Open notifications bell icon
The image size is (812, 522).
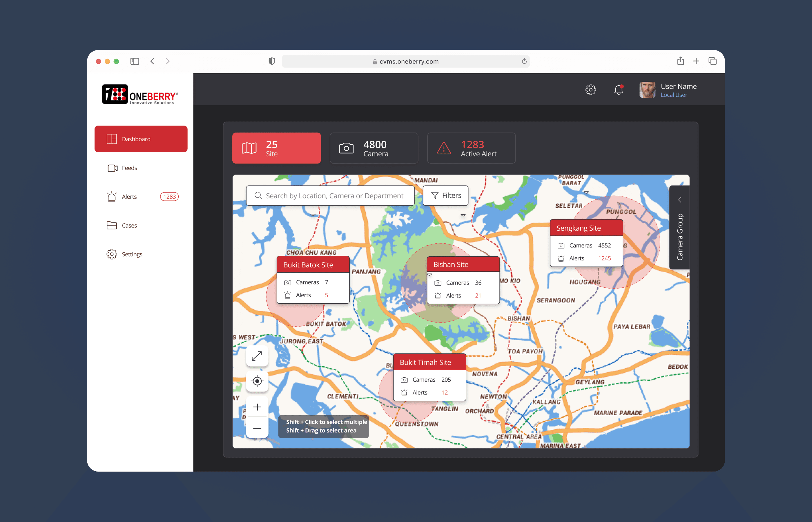pyautogui.click(x=619, y=90)
